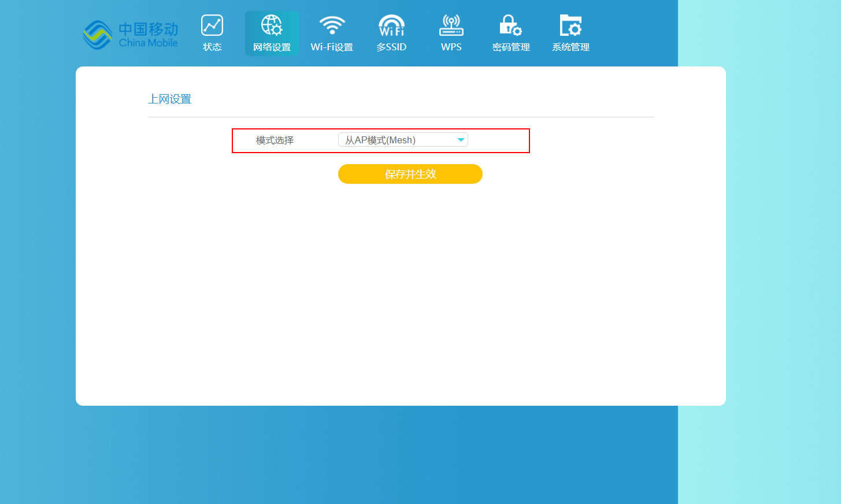Click the system management folder-gear icon
Viewport: 841px width, 504px height.
pyautogui.click(x=570, y=25)
